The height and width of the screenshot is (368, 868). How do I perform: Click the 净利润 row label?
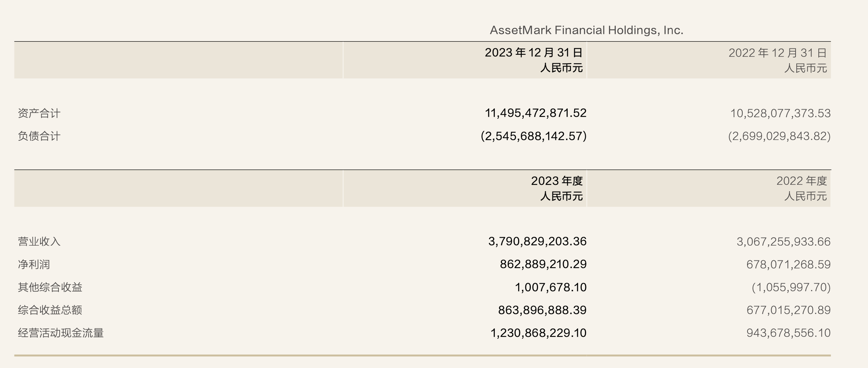click(x=34, y=264)
